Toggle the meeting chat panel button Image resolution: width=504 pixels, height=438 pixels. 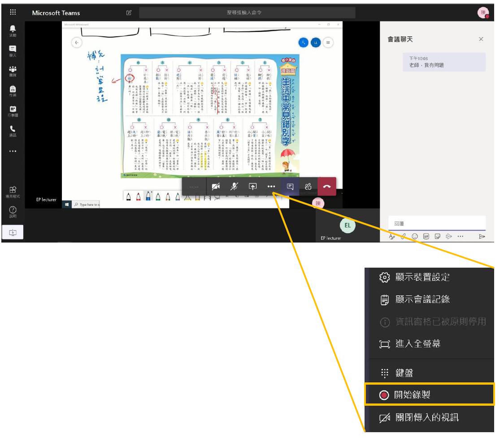point(290,186)
